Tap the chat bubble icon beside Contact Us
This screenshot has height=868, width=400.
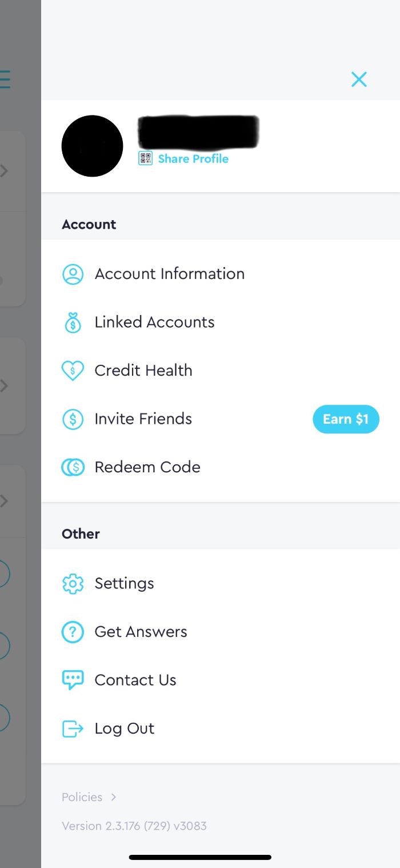coord(73,680)
